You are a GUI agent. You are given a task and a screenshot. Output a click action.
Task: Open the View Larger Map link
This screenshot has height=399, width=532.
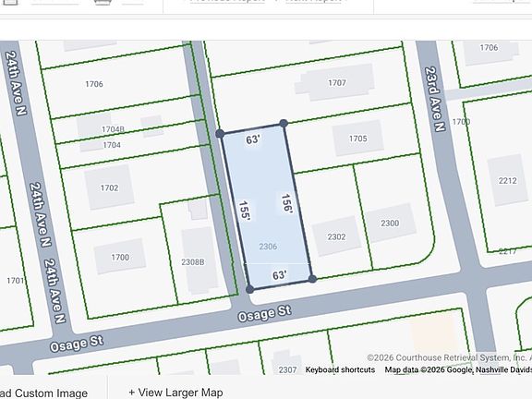[x=175, y=393]
